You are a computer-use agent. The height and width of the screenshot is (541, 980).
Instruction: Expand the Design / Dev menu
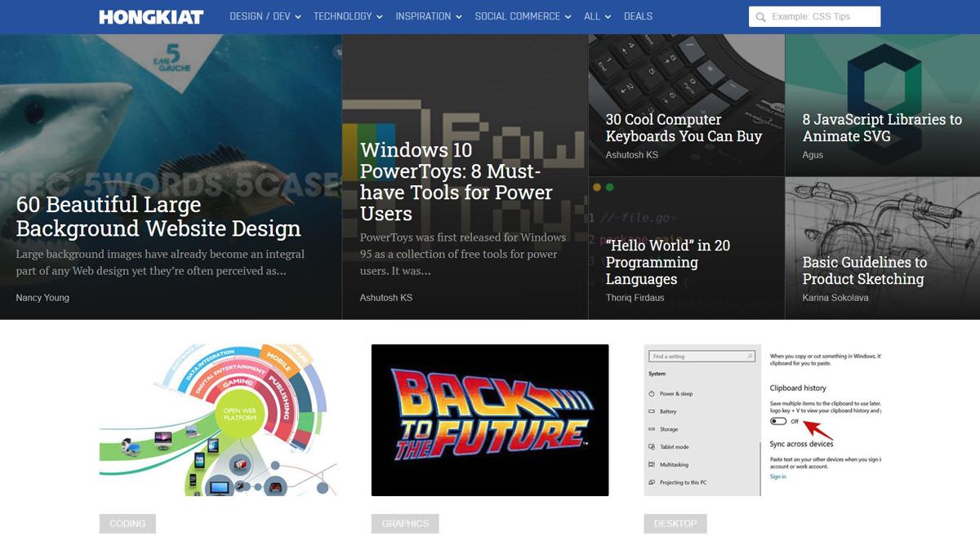click(265, 16)
